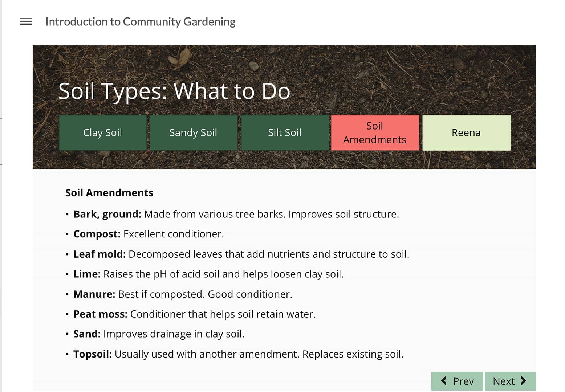
Task: Open the Reena tab
Action: [466, 132]
